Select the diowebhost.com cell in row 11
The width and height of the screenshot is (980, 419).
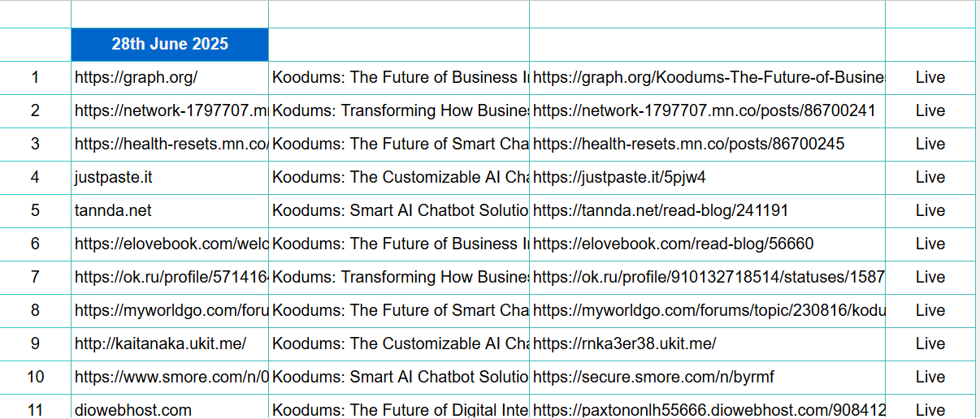point(170,410)
